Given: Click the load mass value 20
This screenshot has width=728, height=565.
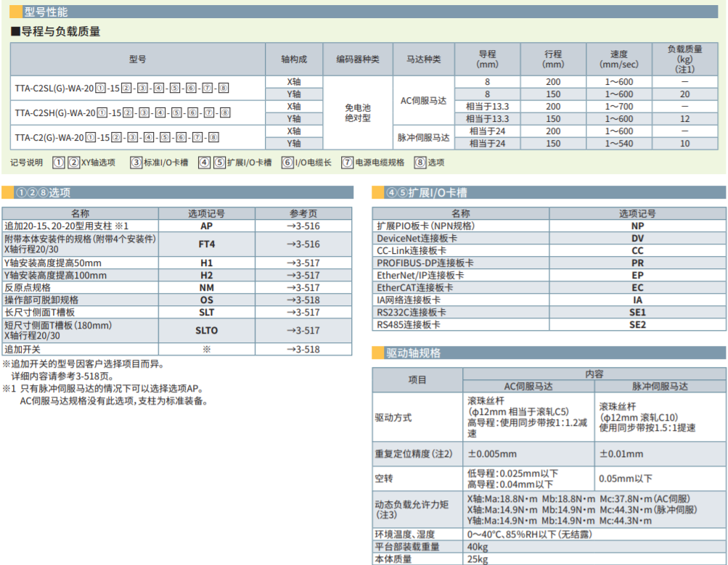Looking at the screenshot, I should pos(685,94).
